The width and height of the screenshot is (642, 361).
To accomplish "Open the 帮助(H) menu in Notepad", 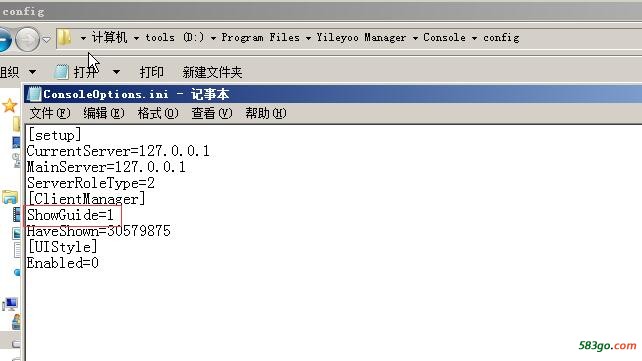I will 266,113.
